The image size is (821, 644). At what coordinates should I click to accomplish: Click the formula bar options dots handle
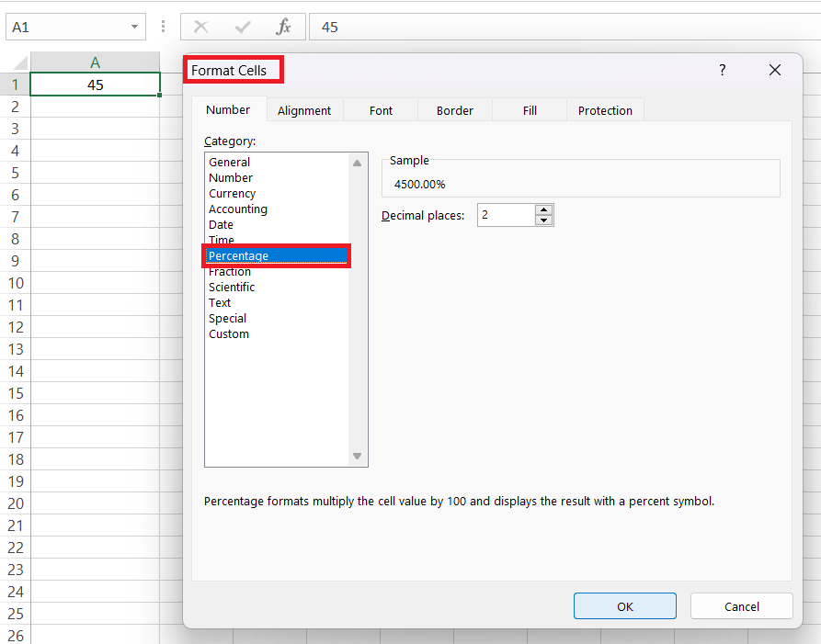click(x=164, y=27)
